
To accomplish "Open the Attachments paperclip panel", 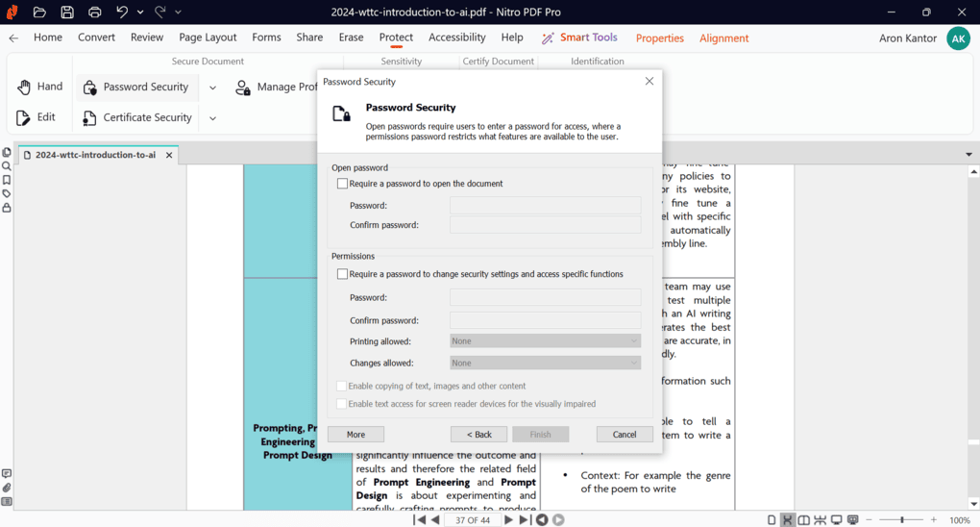I will click(7, 488).
